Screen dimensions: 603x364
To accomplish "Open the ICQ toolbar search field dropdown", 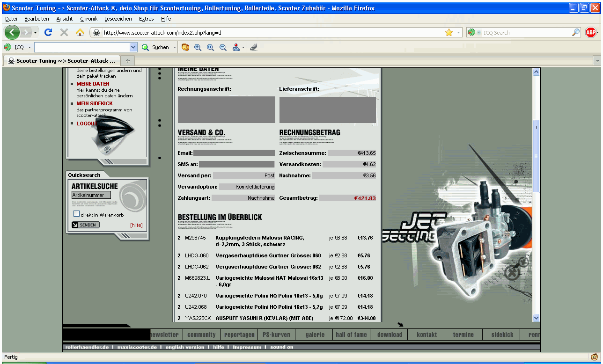I will 133,47.
